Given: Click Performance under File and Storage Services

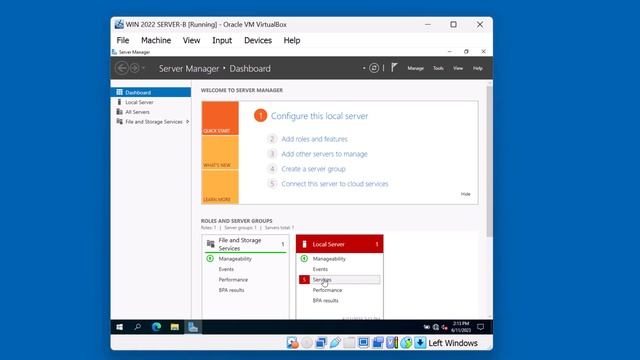Looking at the screenshot, I should point(233,280).
